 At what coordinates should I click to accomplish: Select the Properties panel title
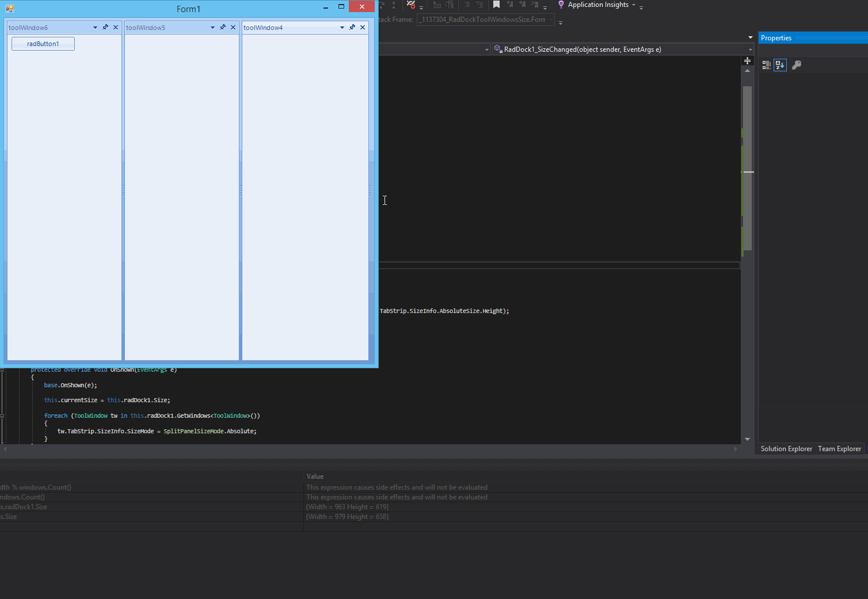[776, 38]
